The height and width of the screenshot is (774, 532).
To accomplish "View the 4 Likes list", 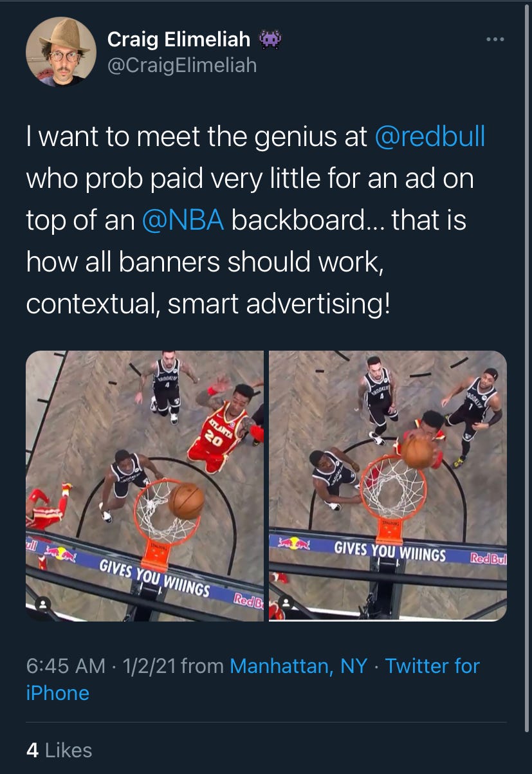I will [59, 750].
